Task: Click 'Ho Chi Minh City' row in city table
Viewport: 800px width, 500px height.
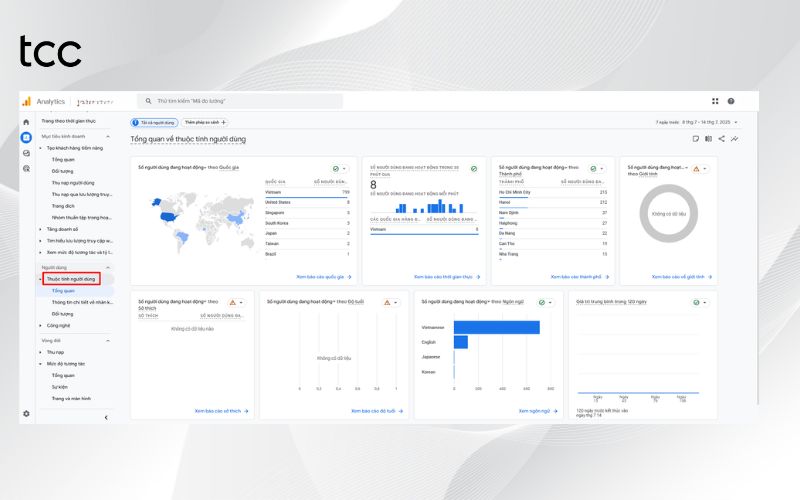Action: click(x=553, y=192)
